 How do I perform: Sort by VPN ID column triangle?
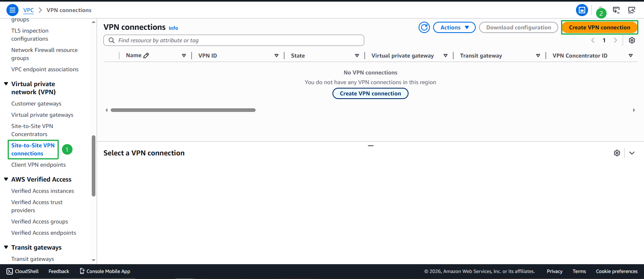(277, 56)
